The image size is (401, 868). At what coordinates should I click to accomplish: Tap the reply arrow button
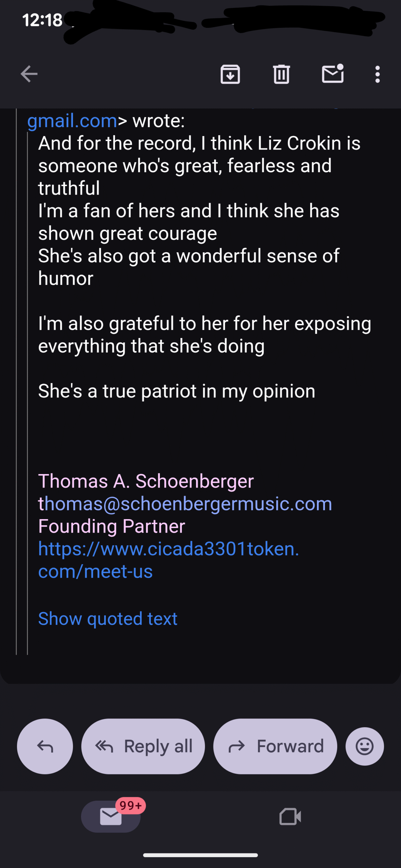point(45,746)
